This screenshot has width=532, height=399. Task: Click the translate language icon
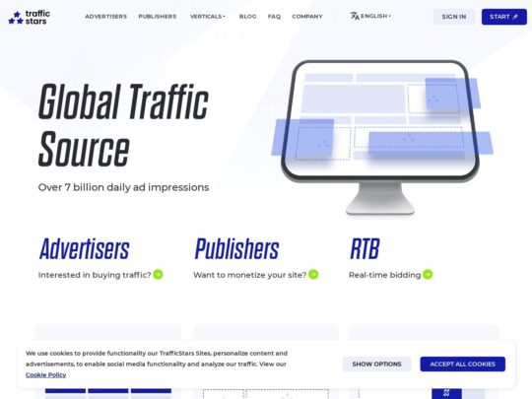[x=355, y=16]
